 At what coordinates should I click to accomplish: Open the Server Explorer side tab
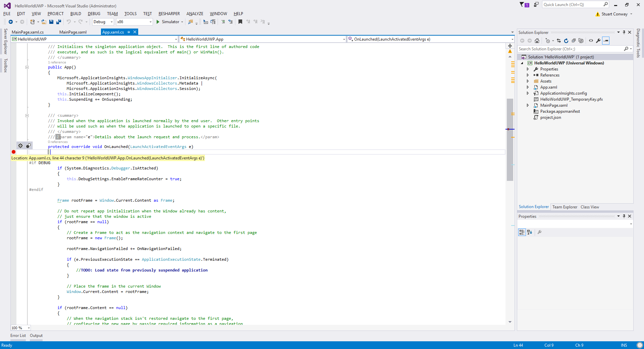(x=5, y=42)
